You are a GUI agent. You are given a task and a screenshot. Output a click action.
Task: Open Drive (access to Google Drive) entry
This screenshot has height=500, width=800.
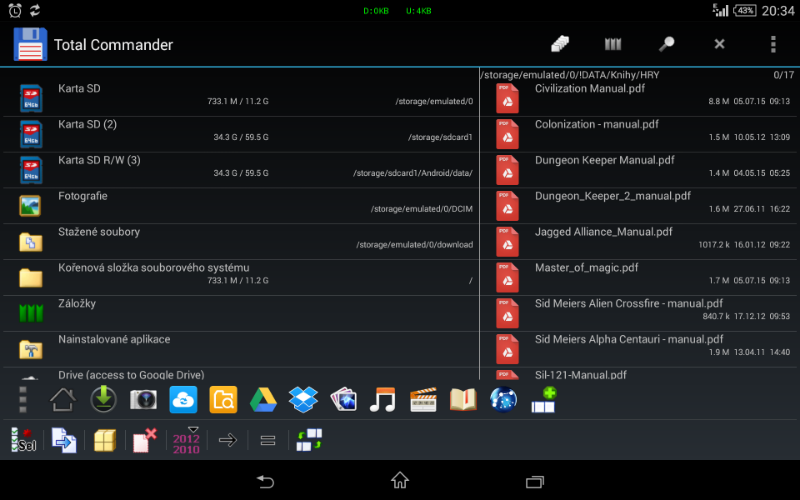240,374
